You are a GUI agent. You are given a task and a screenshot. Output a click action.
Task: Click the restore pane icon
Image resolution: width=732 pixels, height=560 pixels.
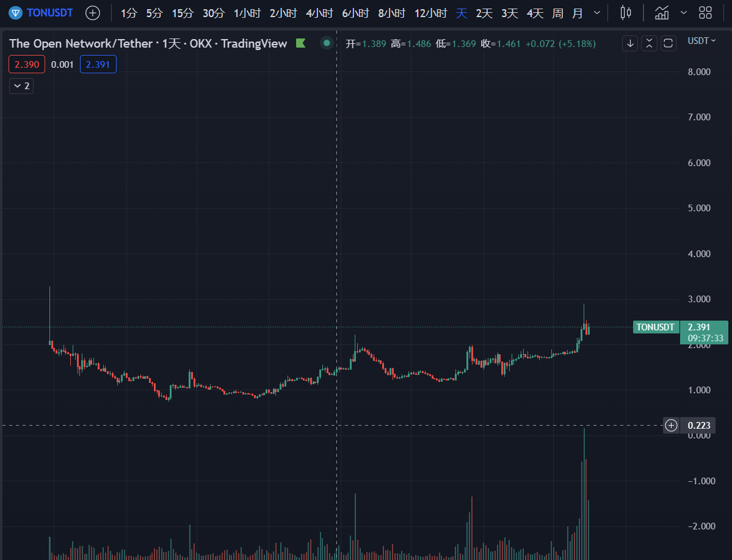669,43
